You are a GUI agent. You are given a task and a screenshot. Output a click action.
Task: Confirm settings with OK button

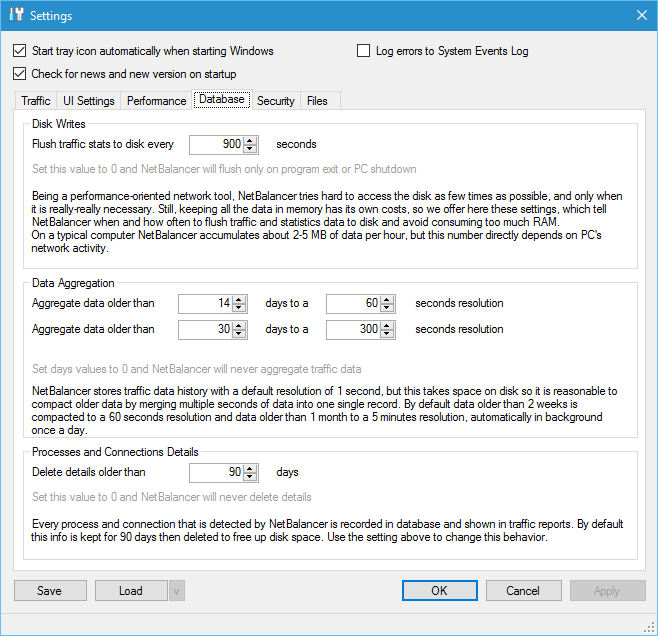439,591
